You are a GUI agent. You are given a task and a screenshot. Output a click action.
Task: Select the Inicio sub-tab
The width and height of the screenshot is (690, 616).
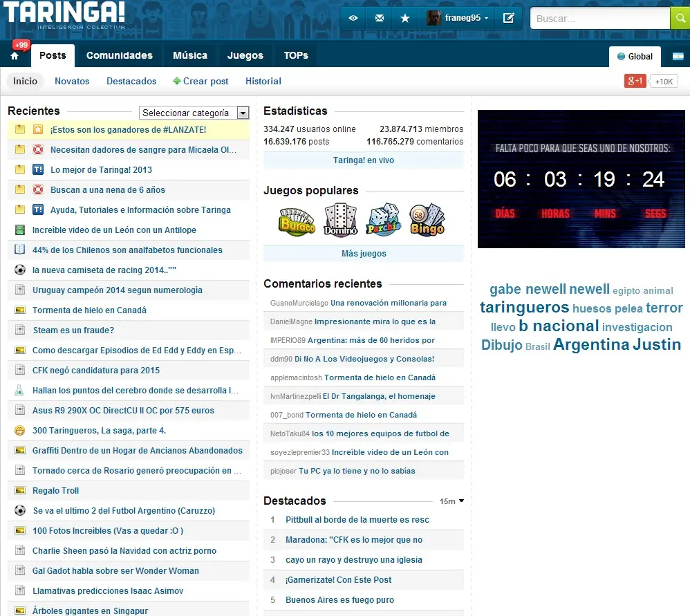tap(25, 81)
